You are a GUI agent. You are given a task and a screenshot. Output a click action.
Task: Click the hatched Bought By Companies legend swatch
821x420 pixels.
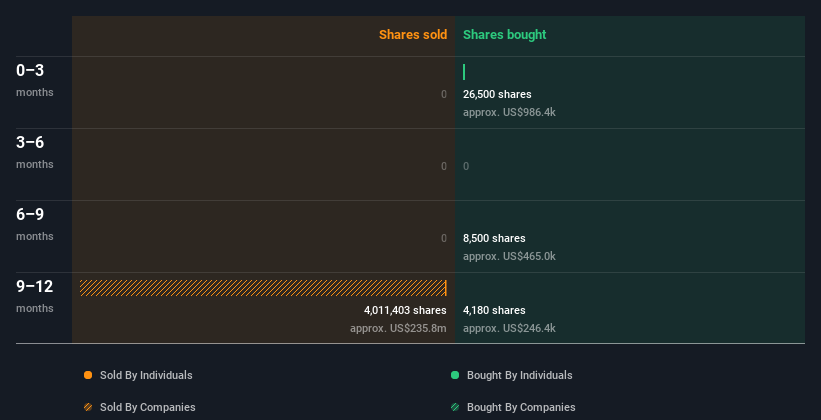(x=455, y=407)
